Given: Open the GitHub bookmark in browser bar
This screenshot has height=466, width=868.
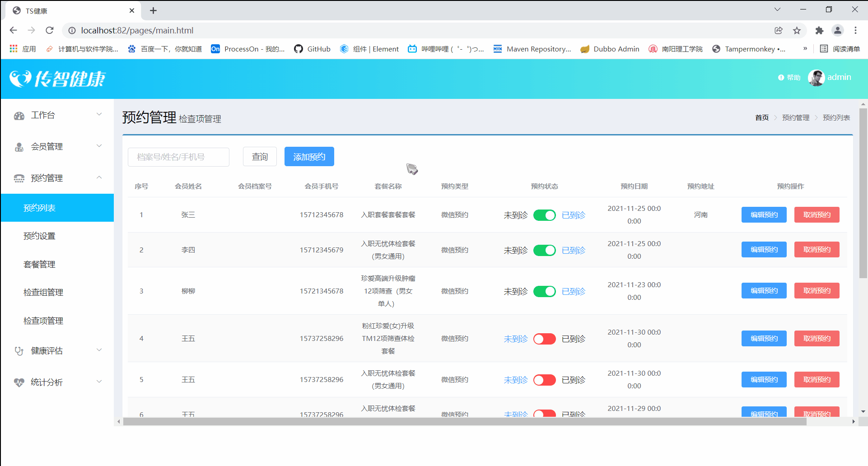Looking at the screenshot, I should (313, 49).
